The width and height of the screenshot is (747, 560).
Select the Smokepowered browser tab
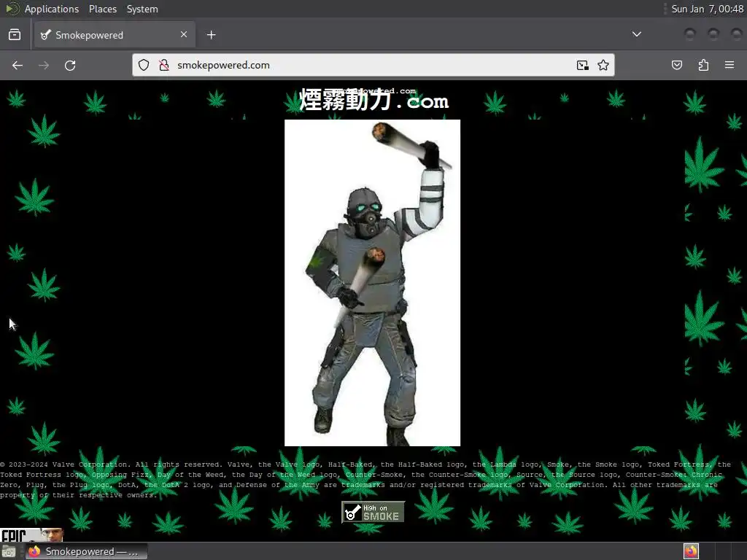pyautogui.click(x=115, y=35)
